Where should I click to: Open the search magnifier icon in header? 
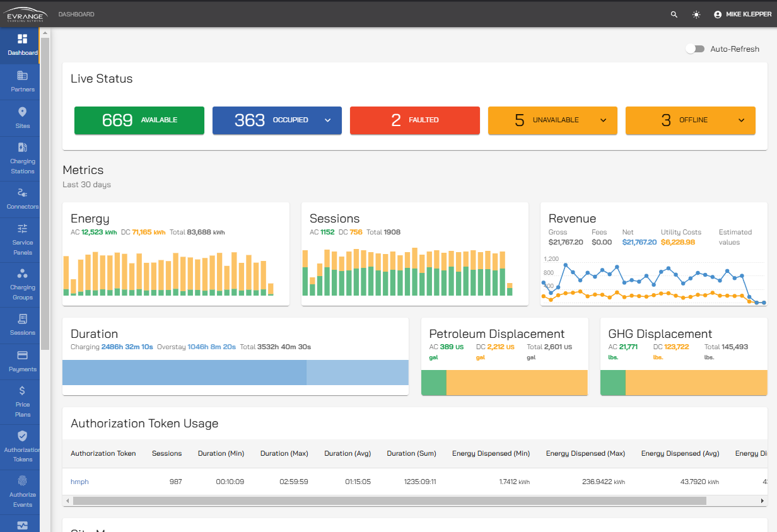point(674,14)
